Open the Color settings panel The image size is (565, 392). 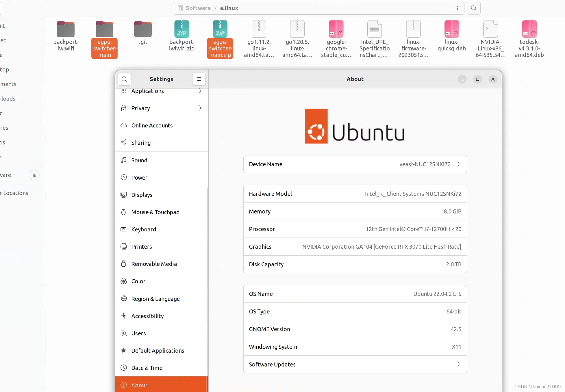click(x=138, y=281)
